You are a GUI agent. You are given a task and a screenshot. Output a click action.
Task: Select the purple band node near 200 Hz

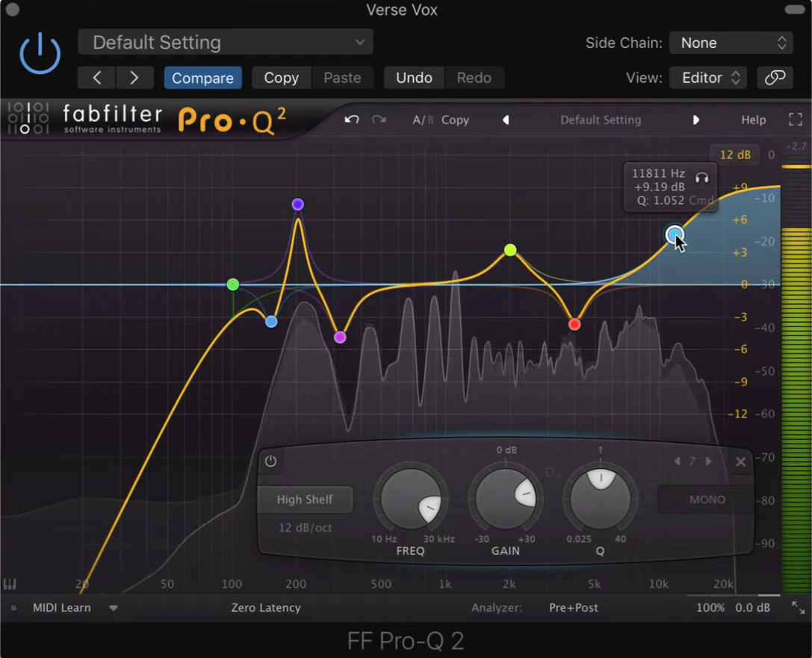[298, 205]
